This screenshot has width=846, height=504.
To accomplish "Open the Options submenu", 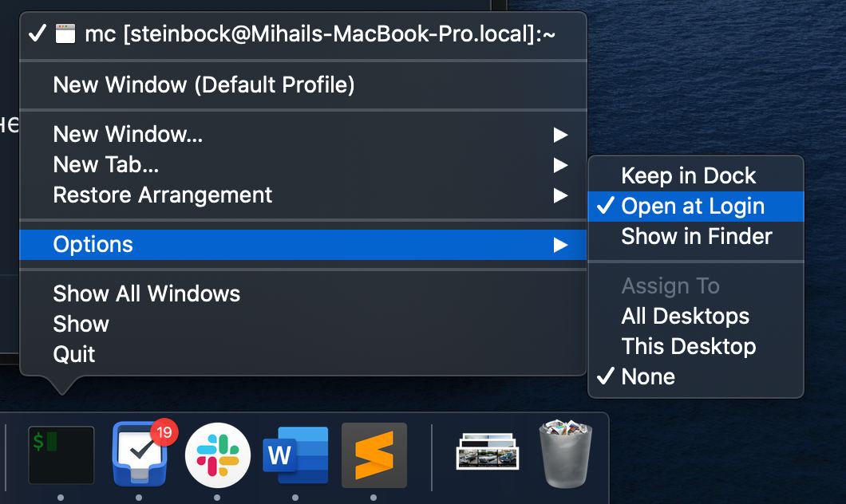I will point(302,245).
